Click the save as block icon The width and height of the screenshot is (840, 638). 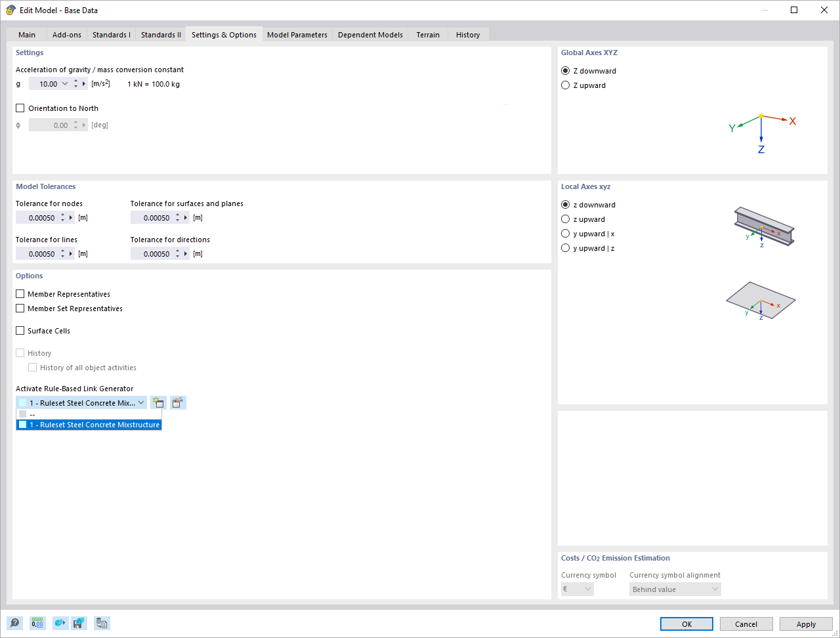(79, 623)
